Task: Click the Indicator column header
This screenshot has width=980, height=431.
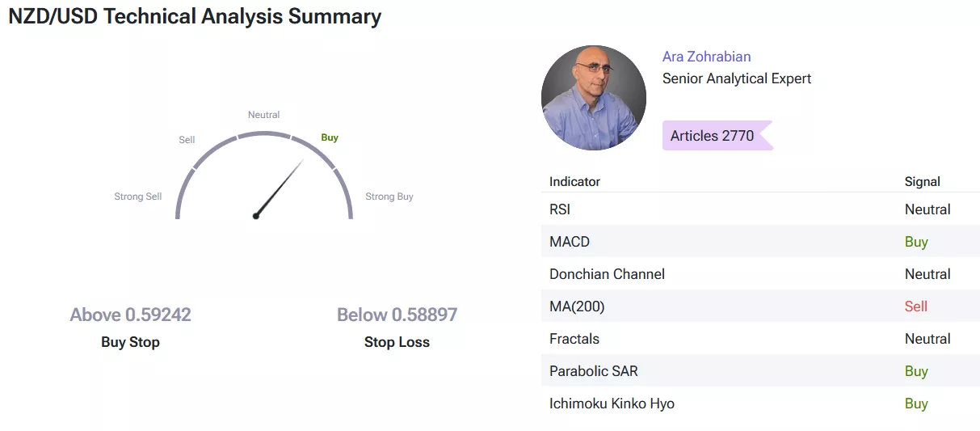Action: 574,182
